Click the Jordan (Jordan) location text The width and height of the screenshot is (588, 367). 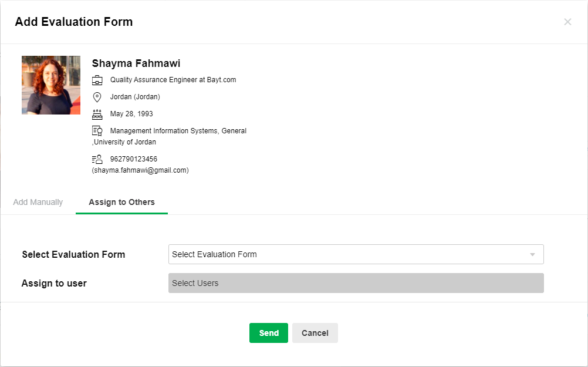click(135, 97)
